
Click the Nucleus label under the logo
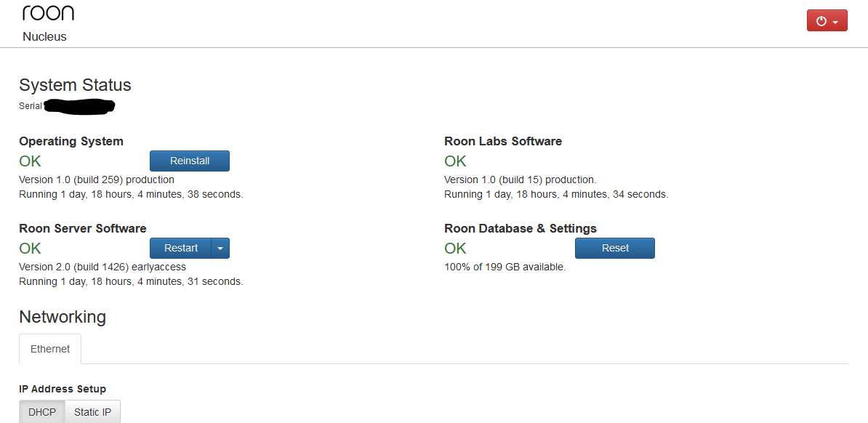click(44, 36)
